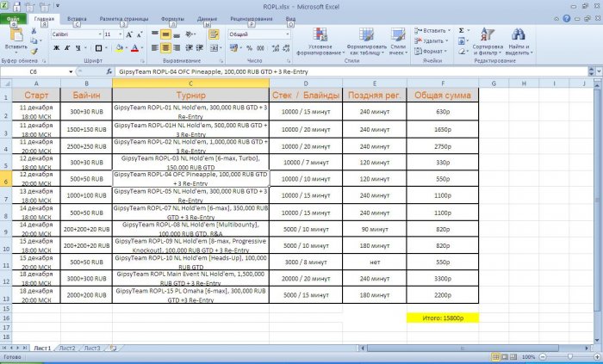Click the AutoSum sigma icon

(462, 30)
